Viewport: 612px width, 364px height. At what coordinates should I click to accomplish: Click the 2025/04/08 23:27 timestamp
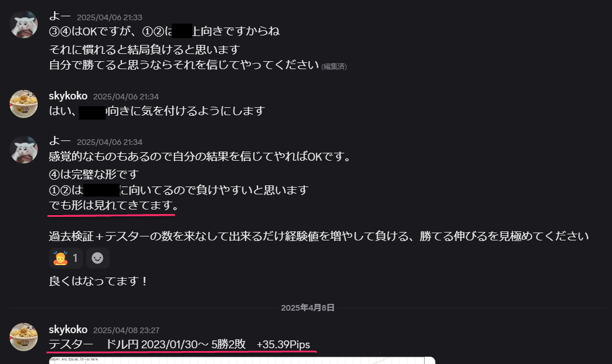126,330
